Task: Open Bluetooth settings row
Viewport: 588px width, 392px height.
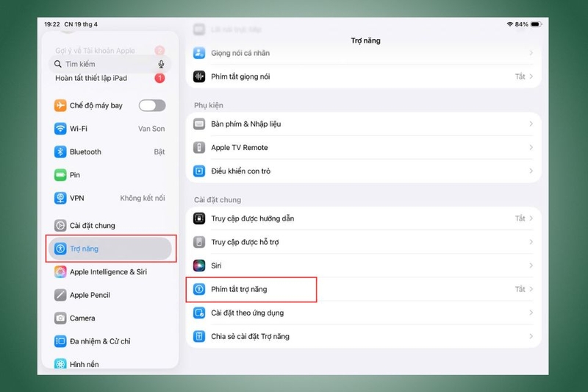Action: [110, 152]
